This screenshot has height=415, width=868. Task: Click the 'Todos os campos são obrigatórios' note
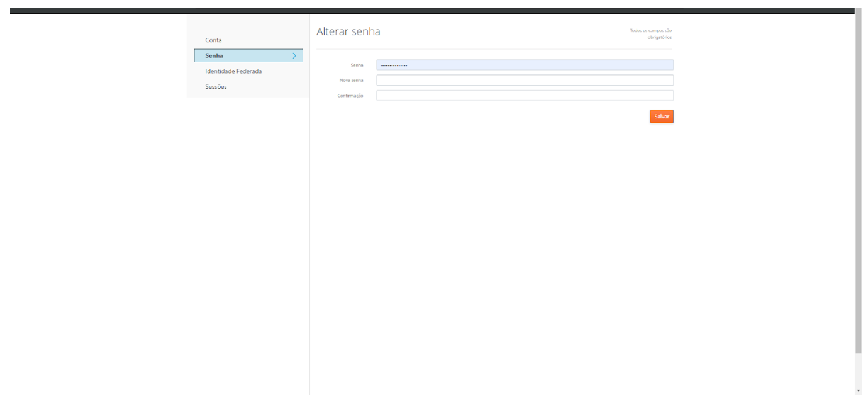[650, 33]
